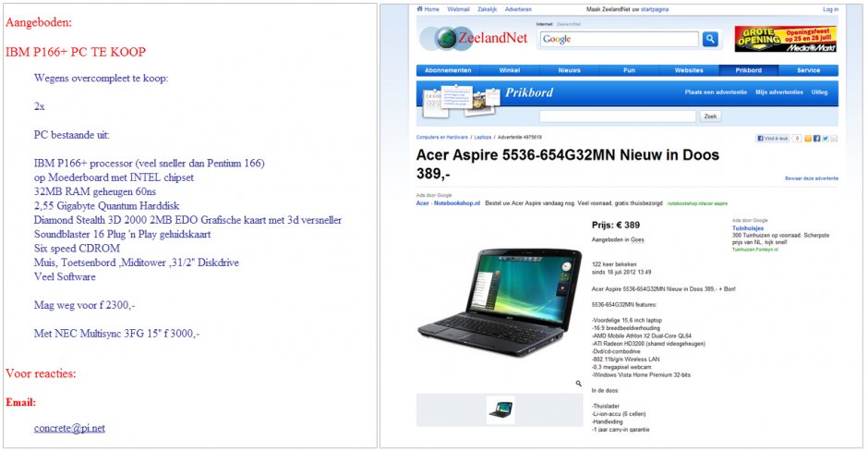Click the blue Google search magnifier button
Screen dimensions: 868x452
coord(710,39)
